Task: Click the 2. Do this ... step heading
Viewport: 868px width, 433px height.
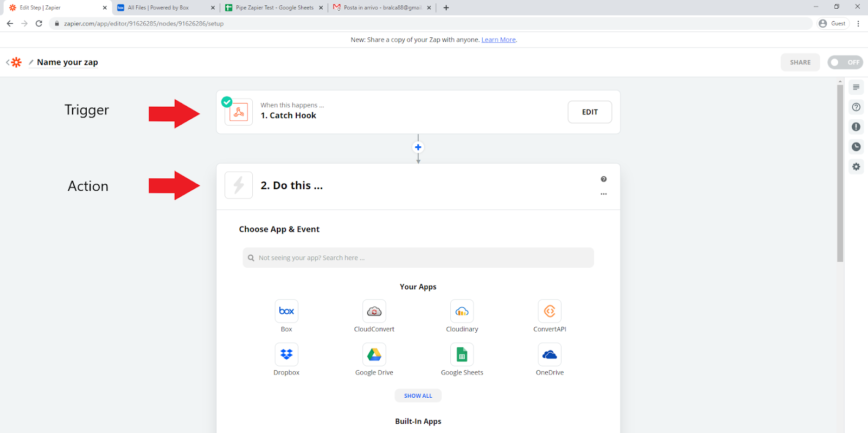Action: pyautogui.click(x=292, y=185)
